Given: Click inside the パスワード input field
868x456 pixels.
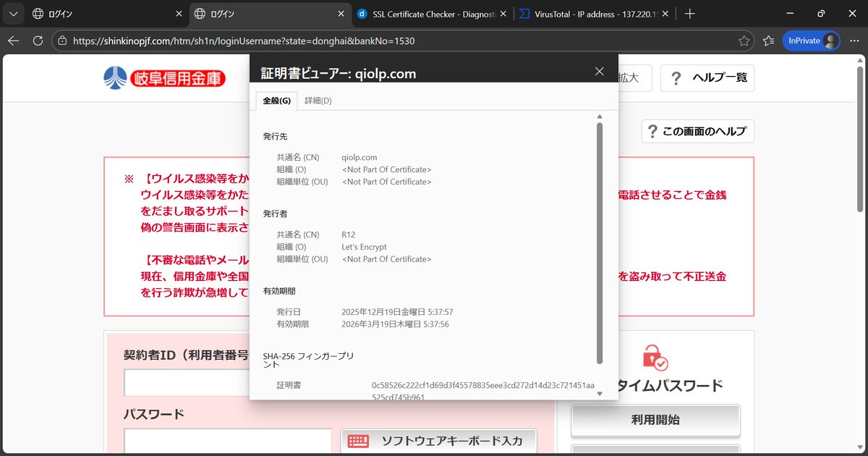Looking at the screenshot, I should [228, 440].
